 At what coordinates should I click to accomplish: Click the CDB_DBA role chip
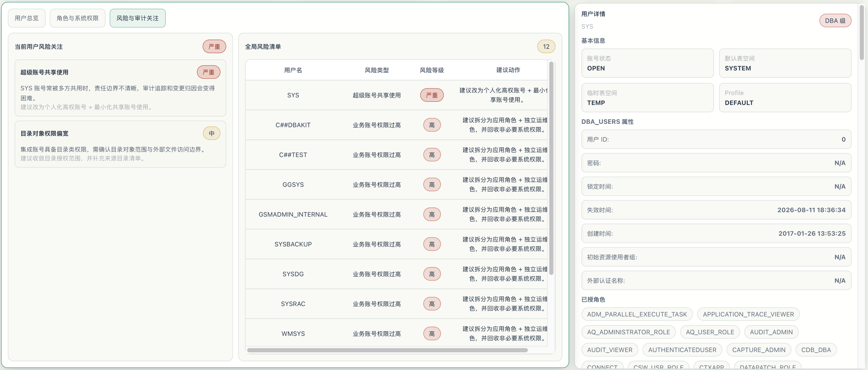point(816,350)
